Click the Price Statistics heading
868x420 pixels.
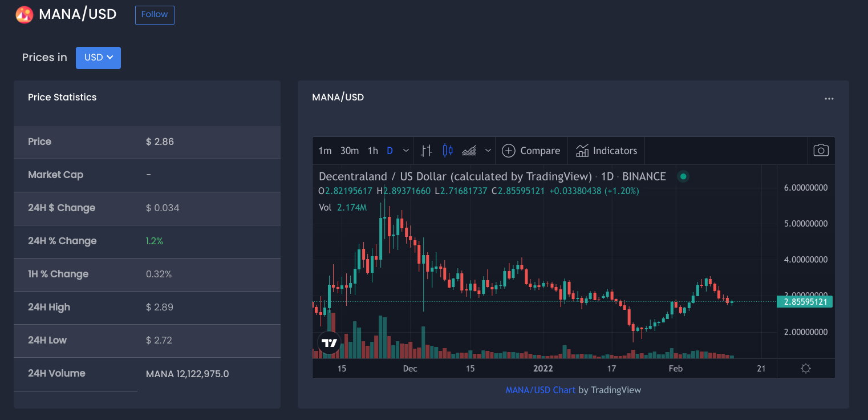coord(62,97)
